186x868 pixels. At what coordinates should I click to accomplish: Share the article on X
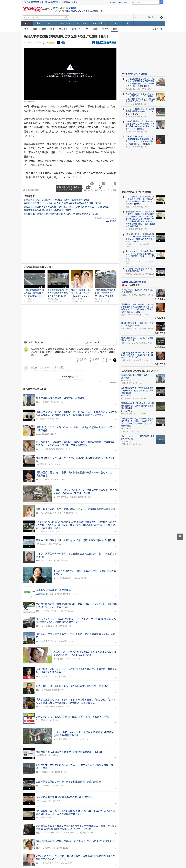click(x=58, y=43)
